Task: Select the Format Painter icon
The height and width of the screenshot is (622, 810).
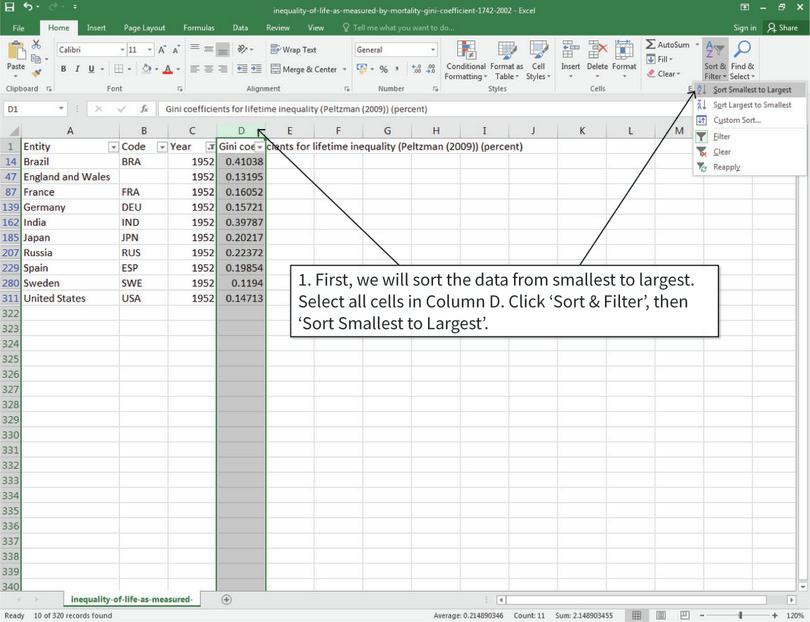Action: click(x=36, y=72)
